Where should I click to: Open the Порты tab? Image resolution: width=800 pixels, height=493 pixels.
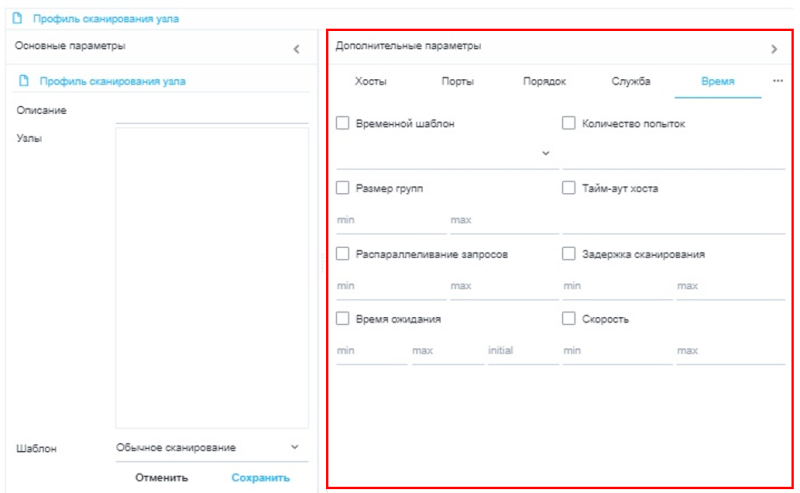point(457,81)
